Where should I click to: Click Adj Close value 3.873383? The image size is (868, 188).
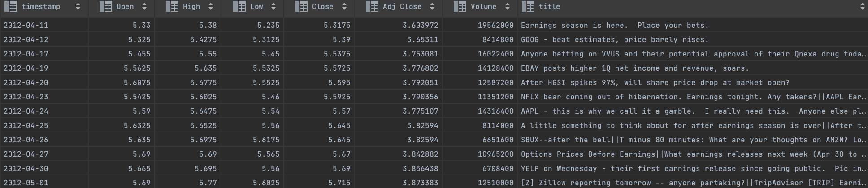point(421,183)
